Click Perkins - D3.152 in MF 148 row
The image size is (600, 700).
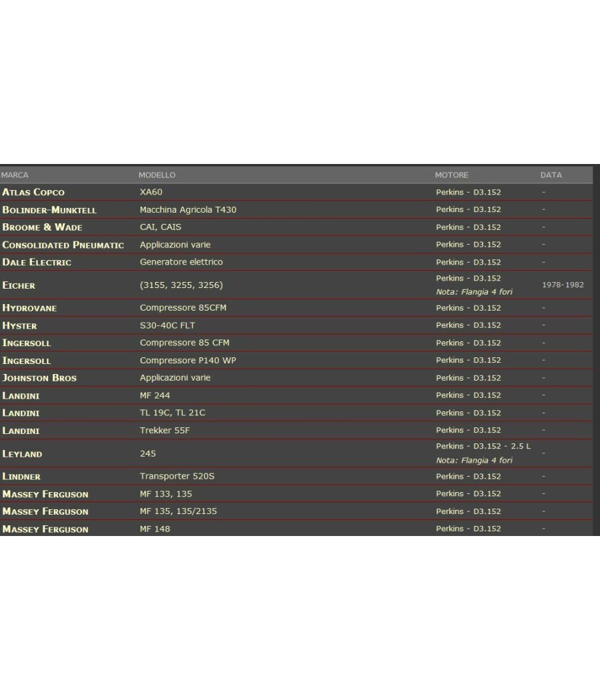tap(468, 529)
